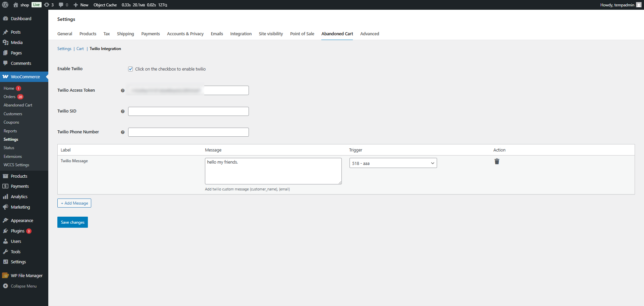Open Object Cache in the admin bar
This screenshot has height=306, width=644.
pyautogui.click(x=105, y=5)
